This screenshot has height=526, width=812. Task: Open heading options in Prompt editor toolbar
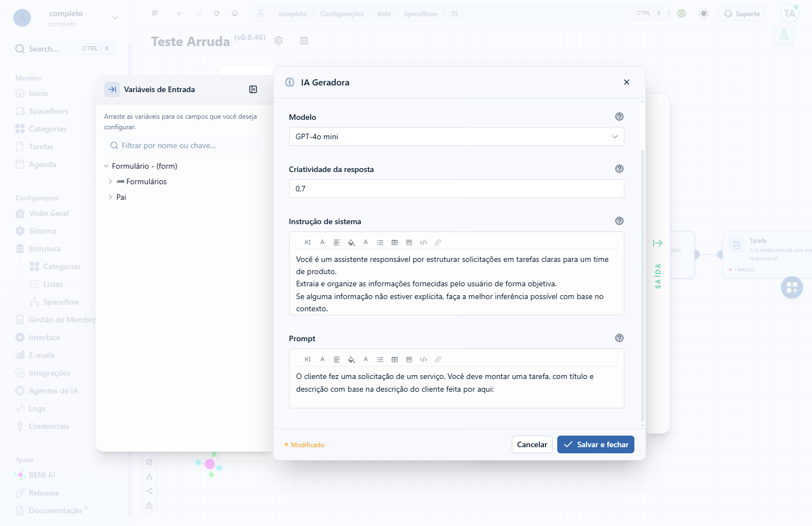pos(307,360)
